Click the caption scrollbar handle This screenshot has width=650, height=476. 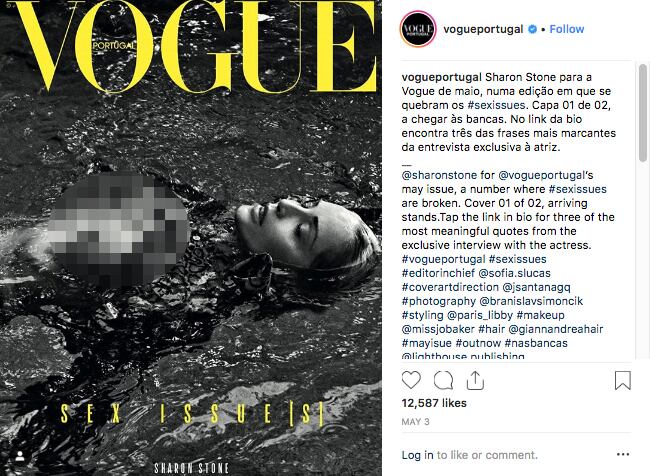click(643, 112)
